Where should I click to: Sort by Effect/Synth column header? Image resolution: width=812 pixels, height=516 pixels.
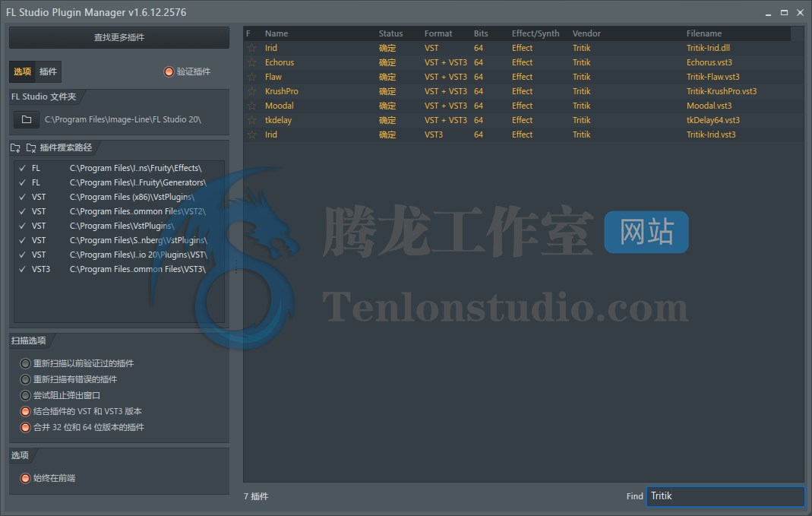[x=536, y=33]
